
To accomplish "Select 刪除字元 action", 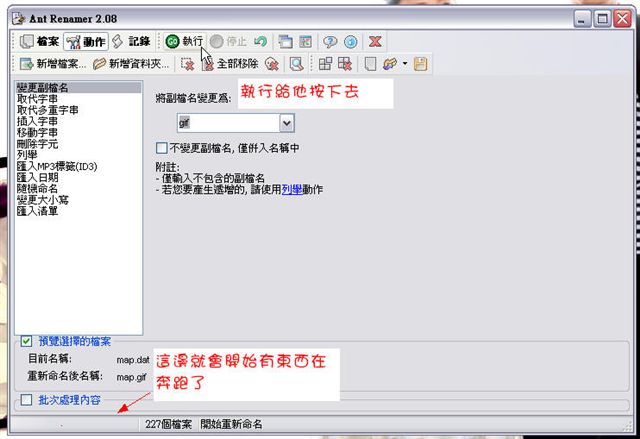I will (78, 144).
